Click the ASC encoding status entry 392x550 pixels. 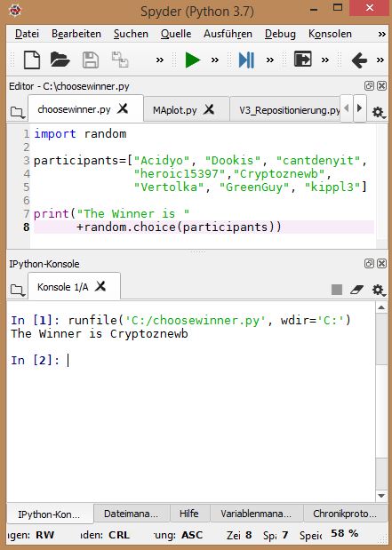pos(192,535)
